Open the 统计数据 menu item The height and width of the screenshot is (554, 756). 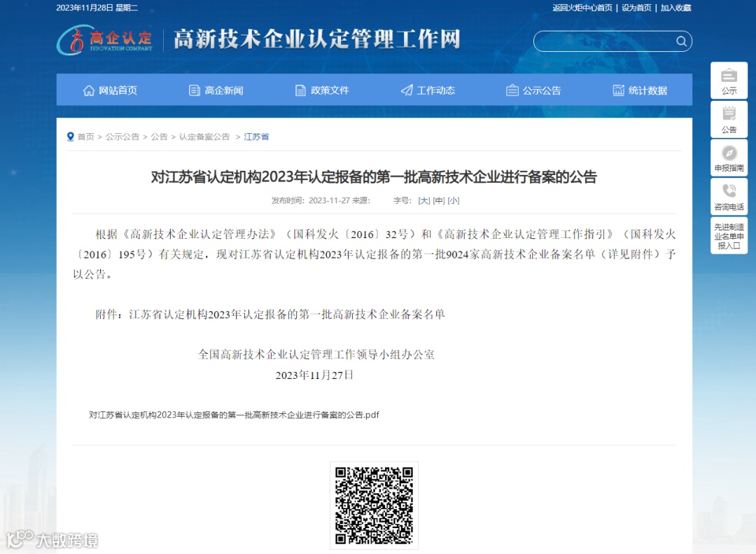pyautogui.click(x=648, y=90)
